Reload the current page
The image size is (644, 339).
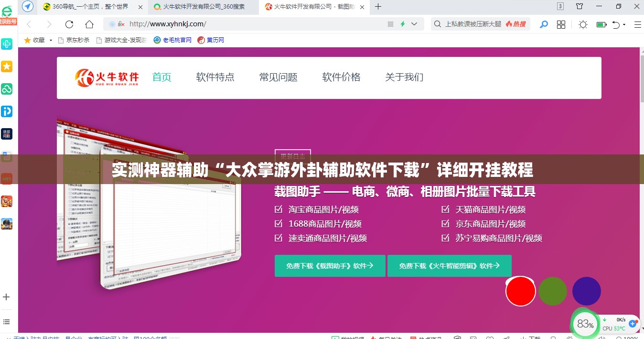[69, 24]
